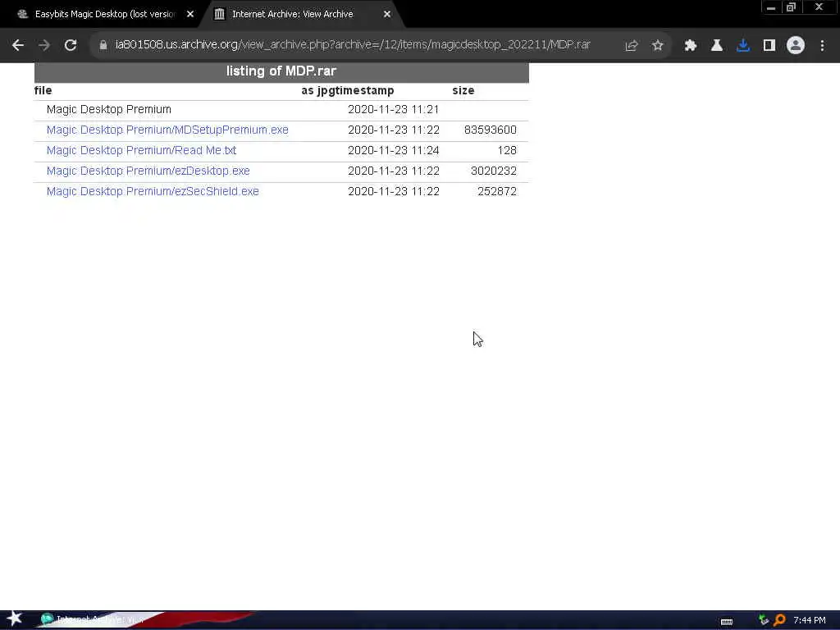Switch to Easybits Magic Desktop tab
The image size is (840, 630).
105,15
